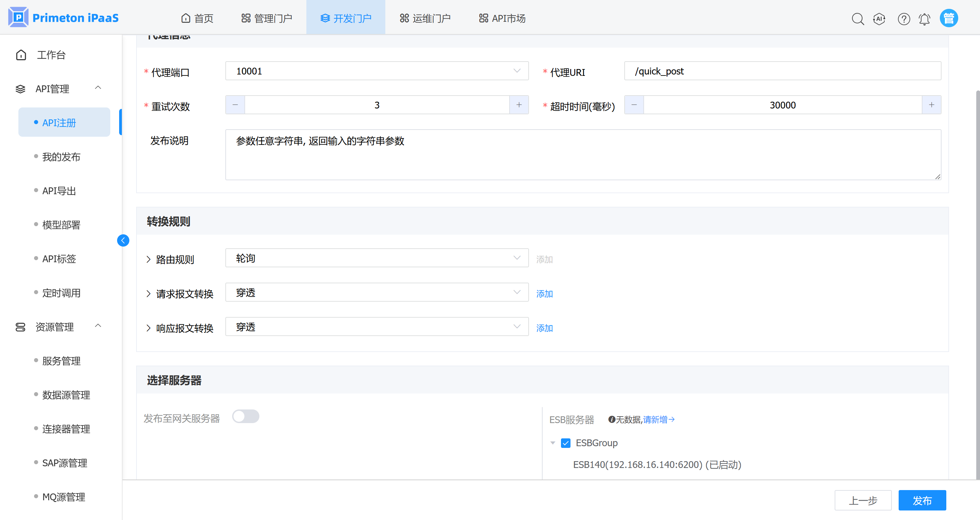Viewport: 980px width, 520px height.
Task: Open the AI assistant icon
Action: click(x=879, y=19)
